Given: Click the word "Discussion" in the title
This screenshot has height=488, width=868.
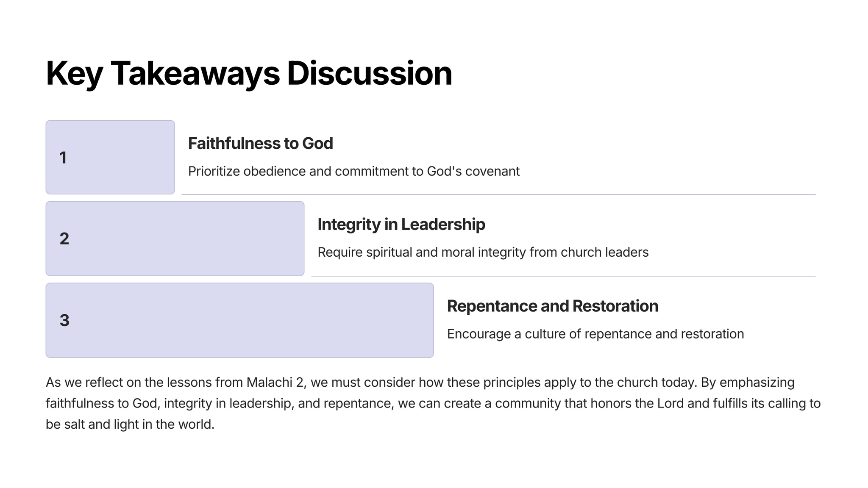Looking at the screenshot, I should pyautogui.click(x=369, y=74).
